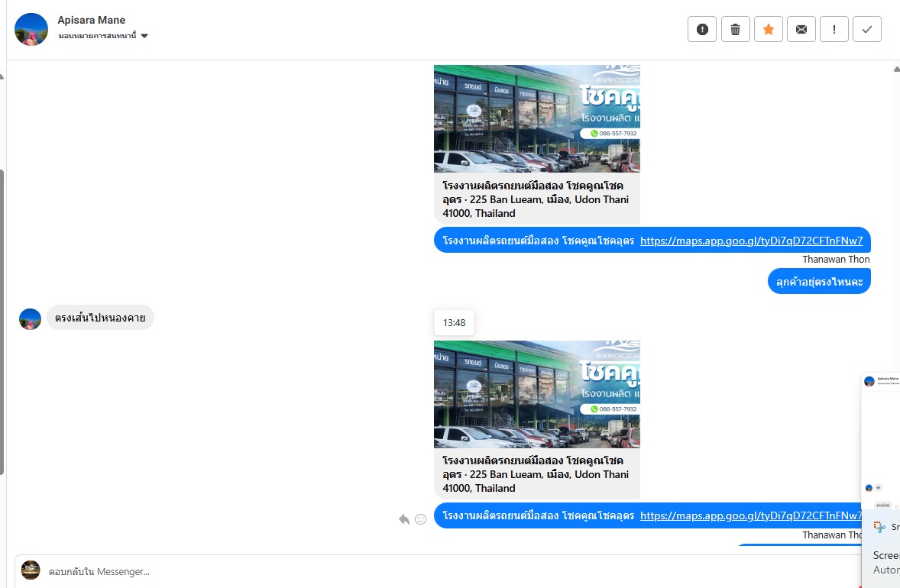The height and width of the screenshot is (588, 900).
Task: Open lower car dealership location preview image
Action: [536, 394]
